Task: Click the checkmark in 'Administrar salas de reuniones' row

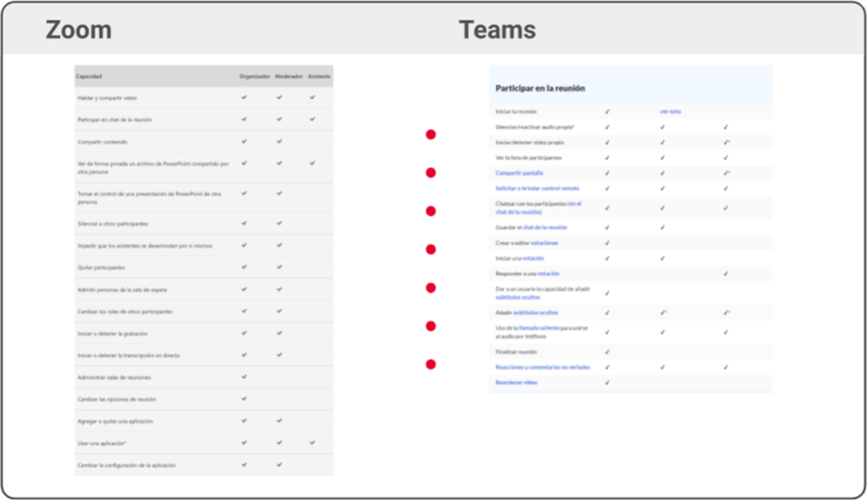Action: coord(244,376)
